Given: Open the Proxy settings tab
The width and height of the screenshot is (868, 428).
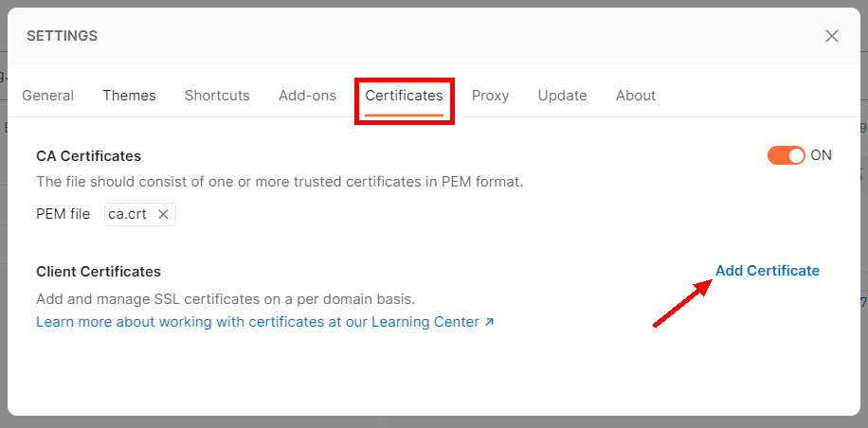Looking at the screenshot, I should [490, 96].
